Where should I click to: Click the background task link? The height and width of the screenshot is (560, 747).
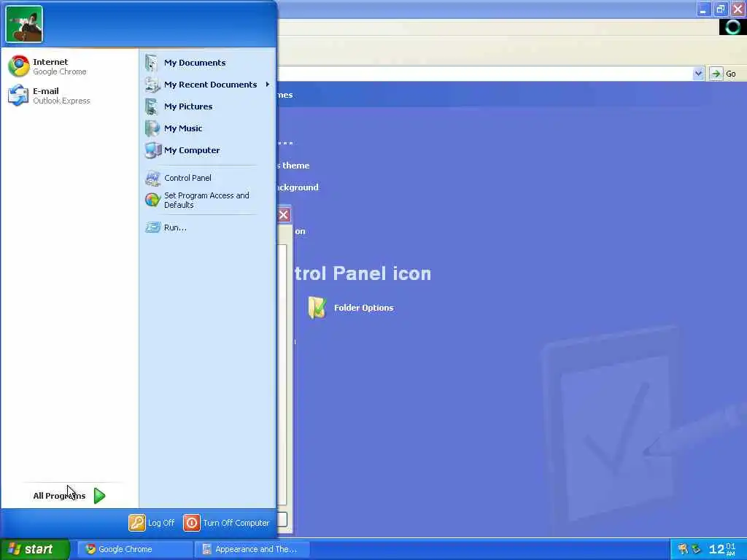(298, 187)
